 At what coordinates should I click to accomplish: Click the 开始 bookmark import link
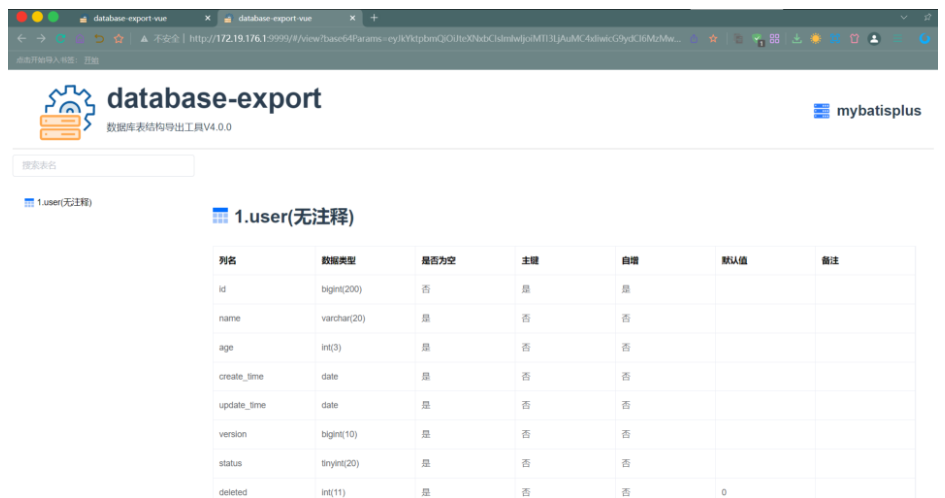pyautogui.click(x=92, y=60)
